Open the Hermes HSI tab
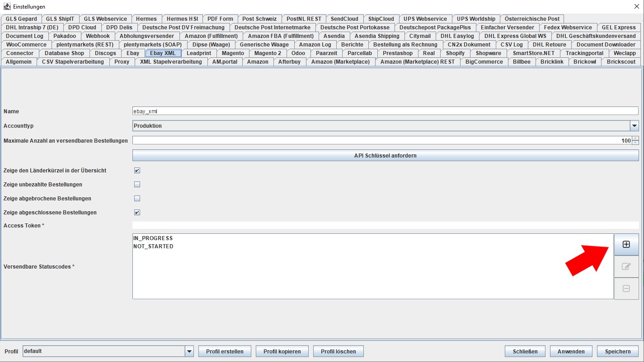 pyautogui.click(x=182, y=19)
